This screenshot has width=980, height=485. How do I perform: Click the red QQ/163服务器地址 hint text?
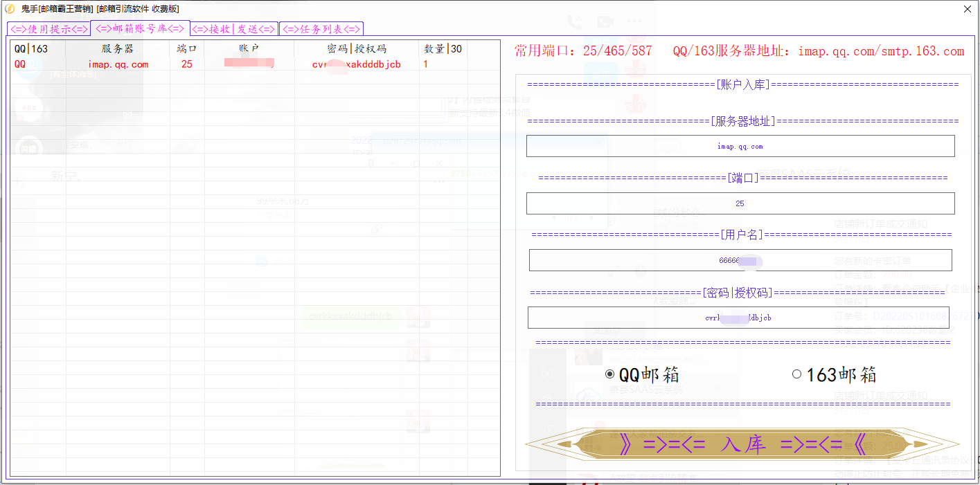coord(819,51)
